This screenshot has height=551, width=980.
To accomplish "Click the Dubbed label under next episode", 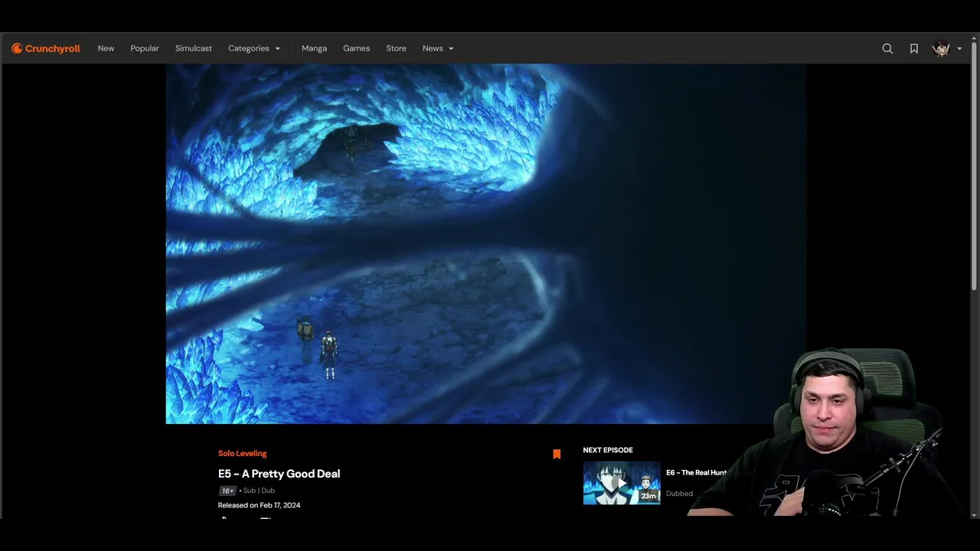I will coord(679,494).
